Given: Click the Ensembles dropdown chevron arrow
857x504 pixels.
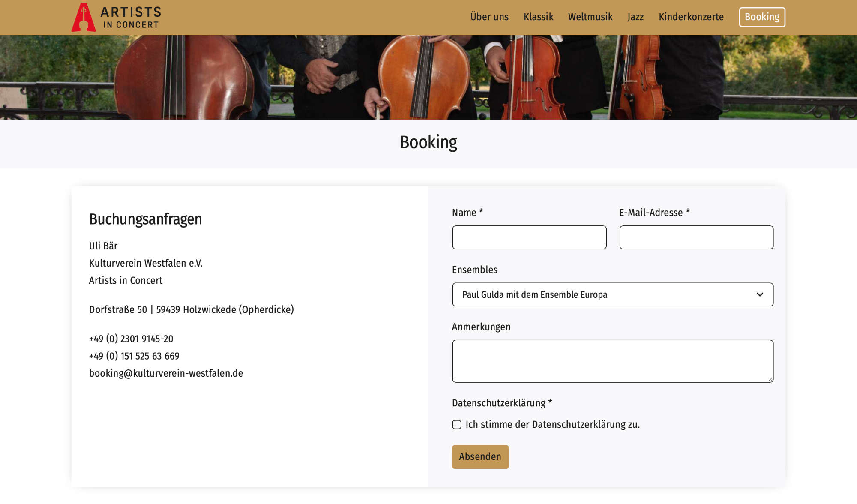Looking at the screenshot, I should tap(760, 294).
